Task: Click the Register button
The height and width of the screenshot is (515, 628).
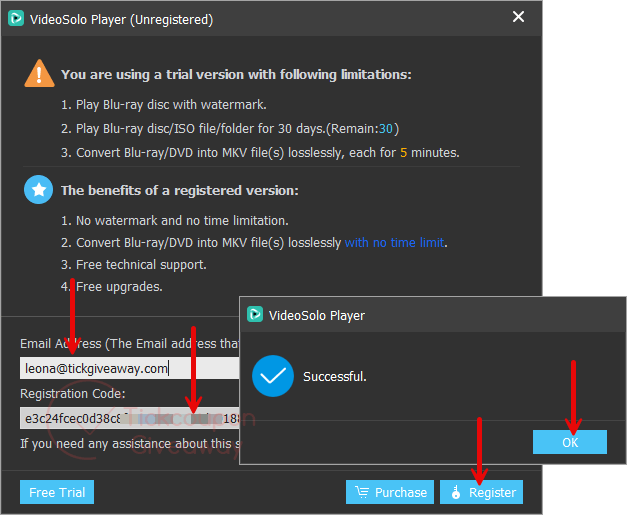Action: (x=481, y=492)
